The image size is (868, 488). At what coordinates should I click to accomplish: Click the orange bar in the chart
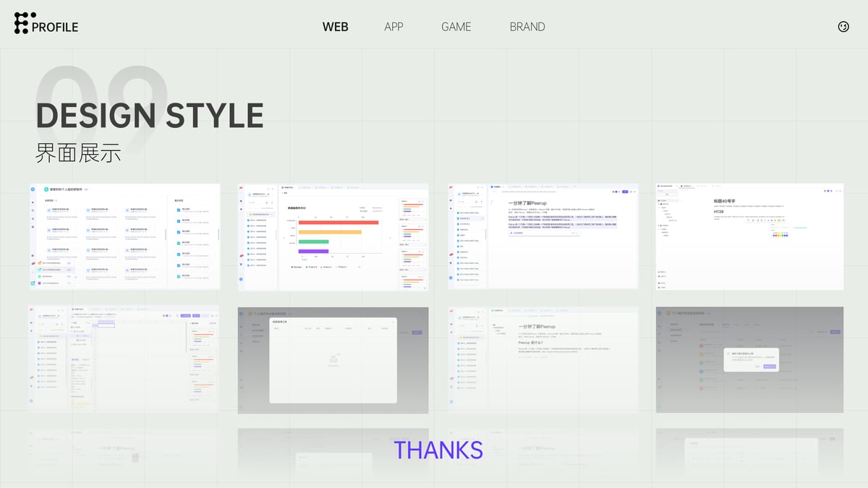click(330, 232)
